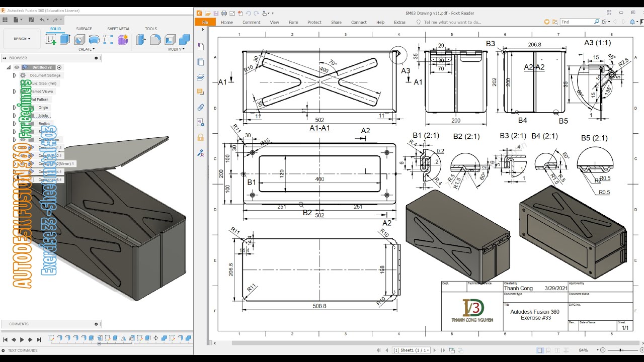Click the Undo arrow in Fusion 360
This screenshot has height=362, width=644.
tap(43, 20)
